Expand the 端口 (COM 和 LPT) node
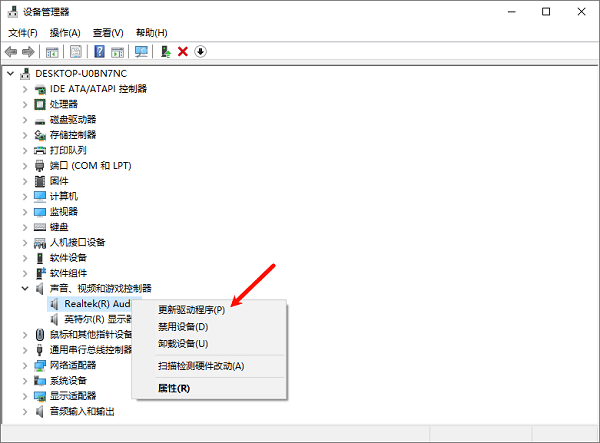Viewport: 600px width, 443px height. (x=25, y=165)
